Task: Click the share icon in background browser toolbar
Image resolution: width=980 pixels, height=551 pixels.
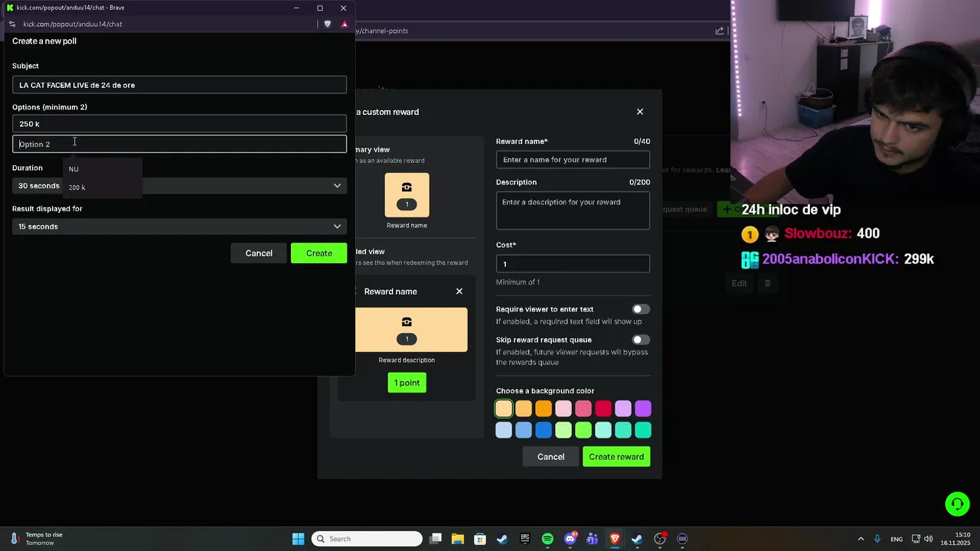Action: 720,31
